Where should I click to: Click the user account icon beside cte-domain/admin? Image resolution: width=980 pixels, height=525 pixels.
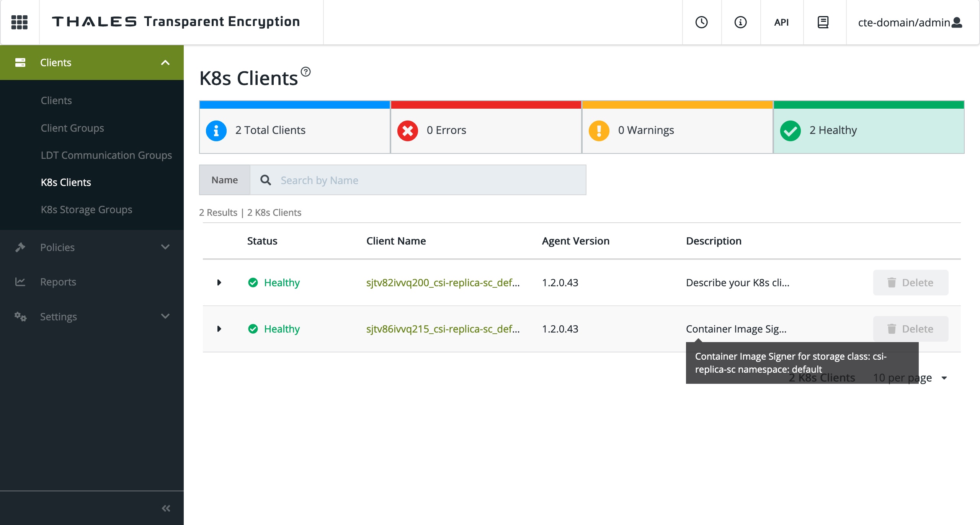click(957, 23)
